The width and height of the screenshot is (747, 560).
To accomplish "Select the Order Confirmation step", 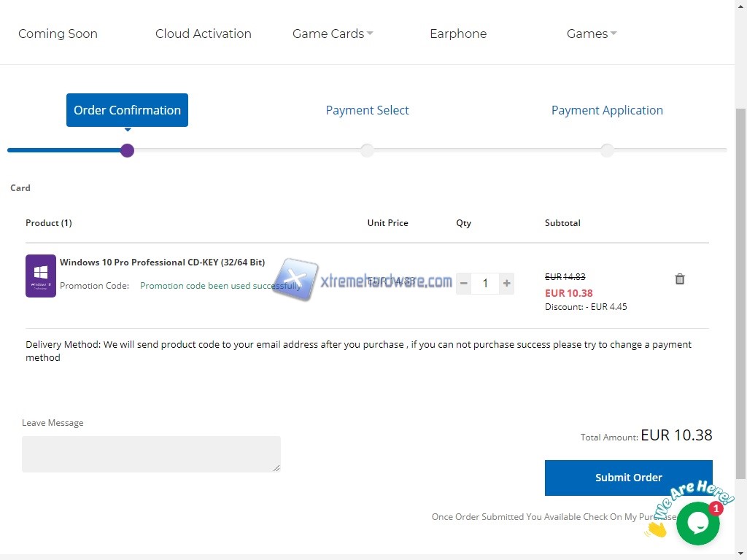I will (x=127, y=110).
